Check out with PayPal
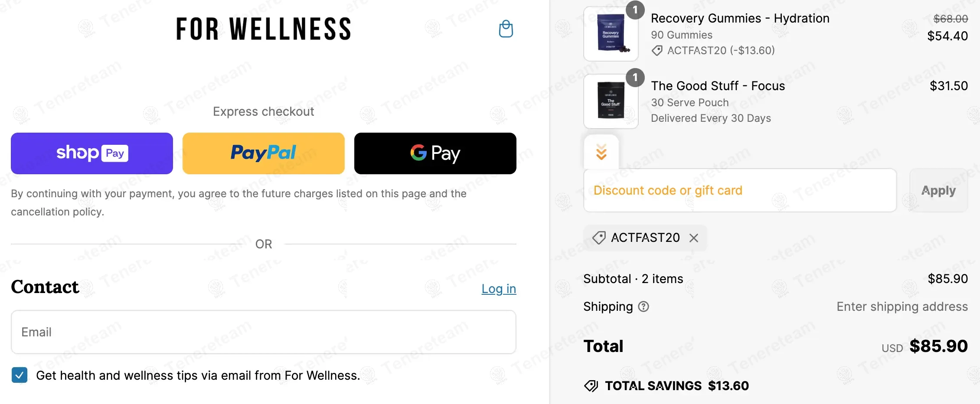Screen dimensions: 980x404 (x=264, y=153)
